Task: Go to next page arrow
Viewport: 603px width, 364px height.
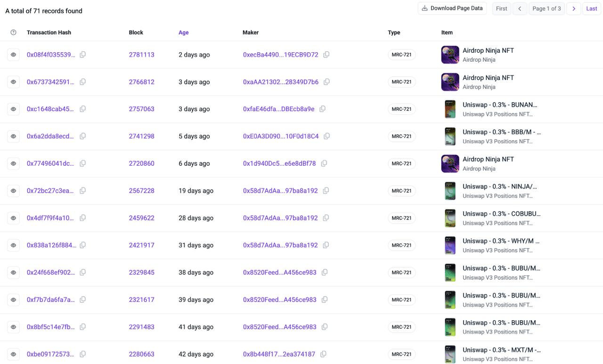Action: [x=573, y=8]
